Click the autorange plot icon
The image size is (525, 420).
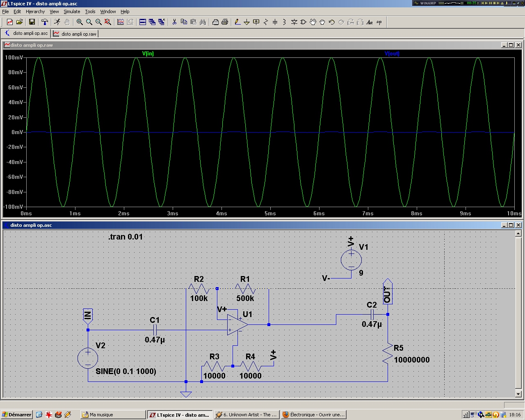[x=121, y=22]
